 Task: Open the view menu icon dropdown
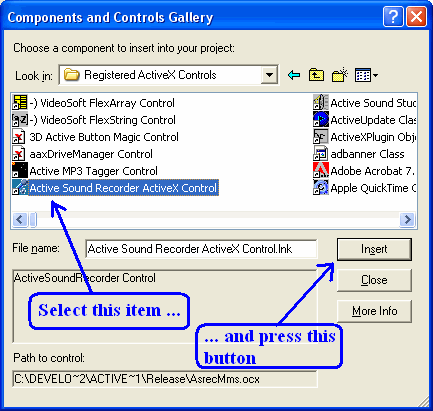click(366, 75)
